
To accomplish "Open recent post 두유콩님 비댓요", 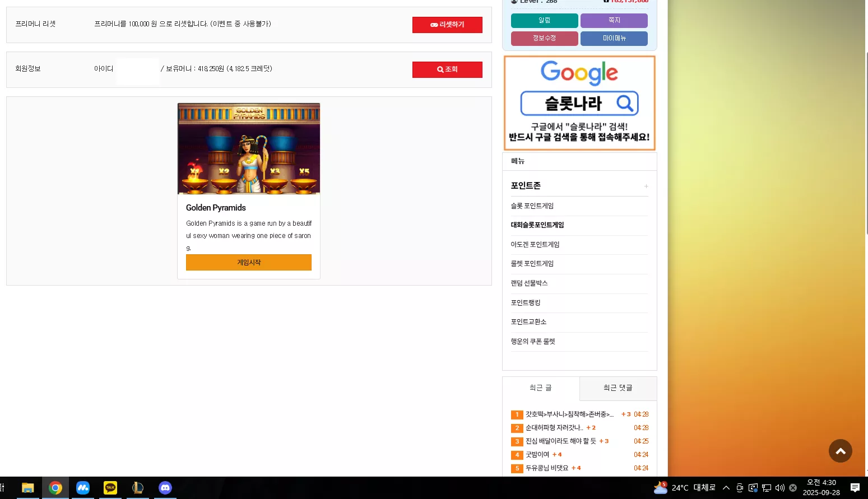I will [547, 468].
